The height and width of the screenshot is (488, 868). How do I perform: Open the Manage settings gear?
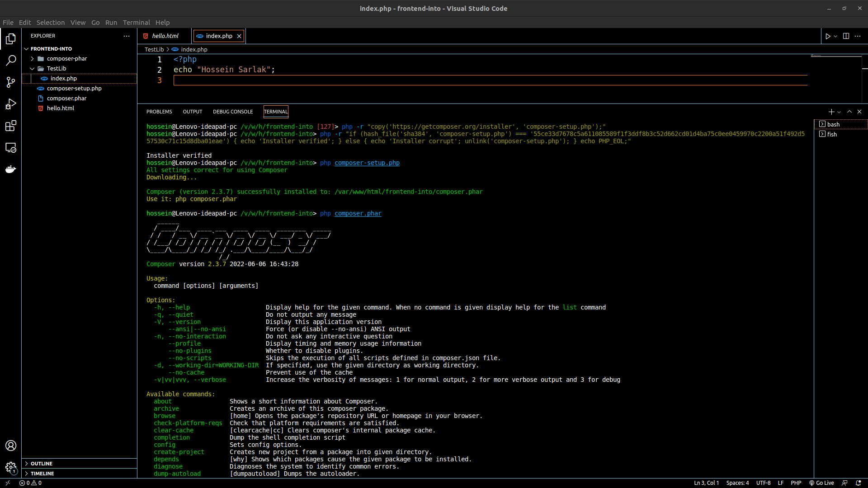tap(11, 467)
